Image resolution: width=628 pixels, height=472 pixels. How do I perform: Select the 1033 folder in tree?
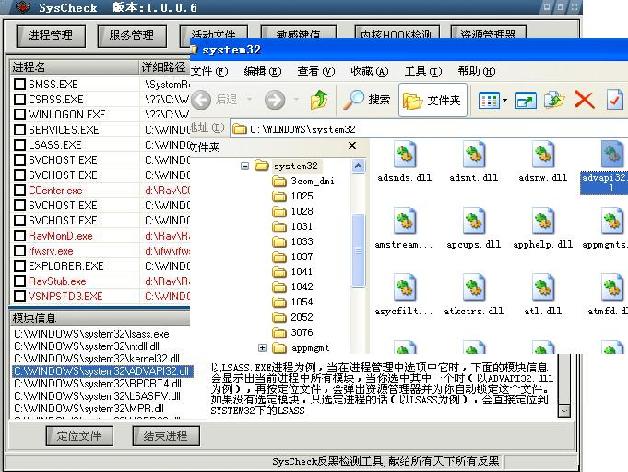tap(292, 242)
